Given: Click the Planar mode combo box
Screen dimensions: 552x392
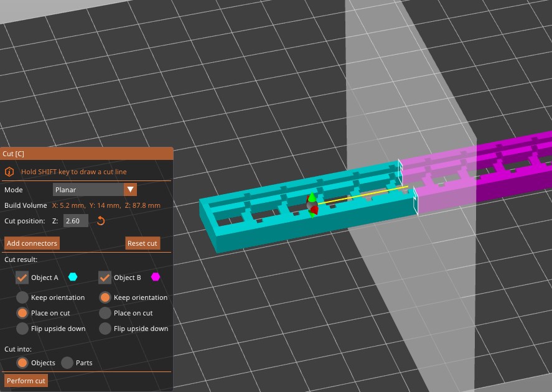Looking at the screenshot, I should click(95, 190).
